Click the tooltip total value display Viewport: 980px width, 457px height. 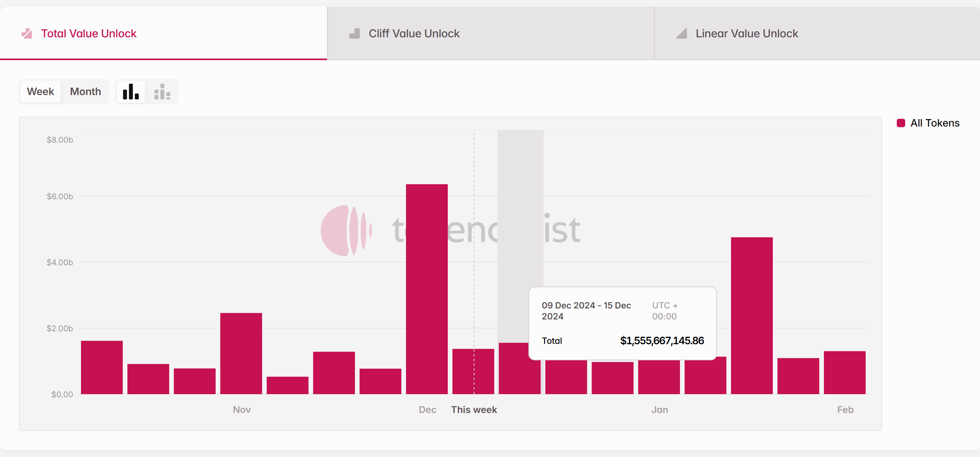(x=660, y=341)
